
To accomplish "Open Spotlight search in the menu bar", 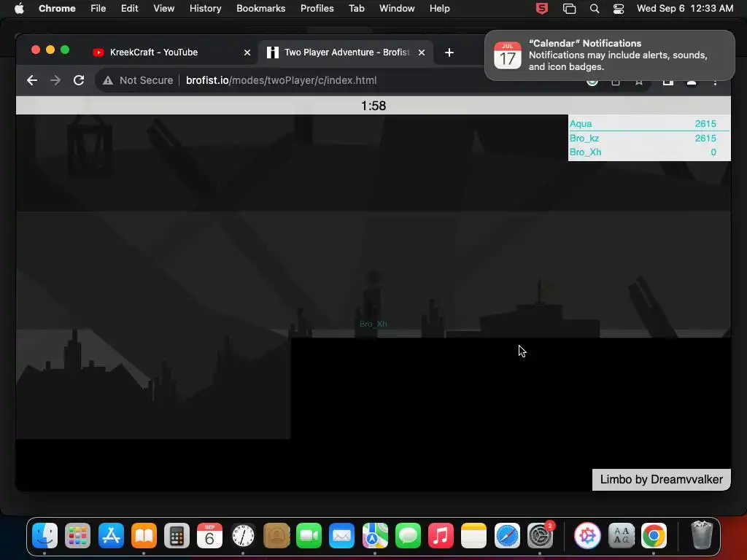I will pyautogui.click(x=594, y=9).
